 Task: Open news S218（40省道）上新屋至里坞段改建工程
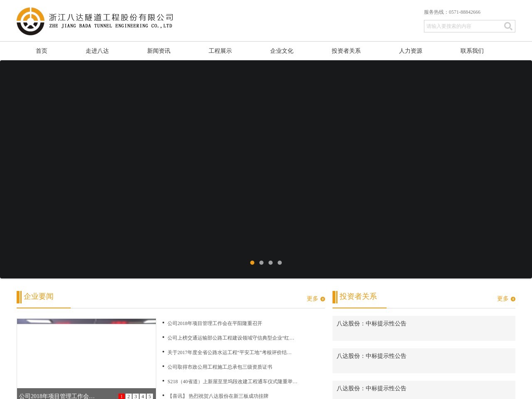232,382
